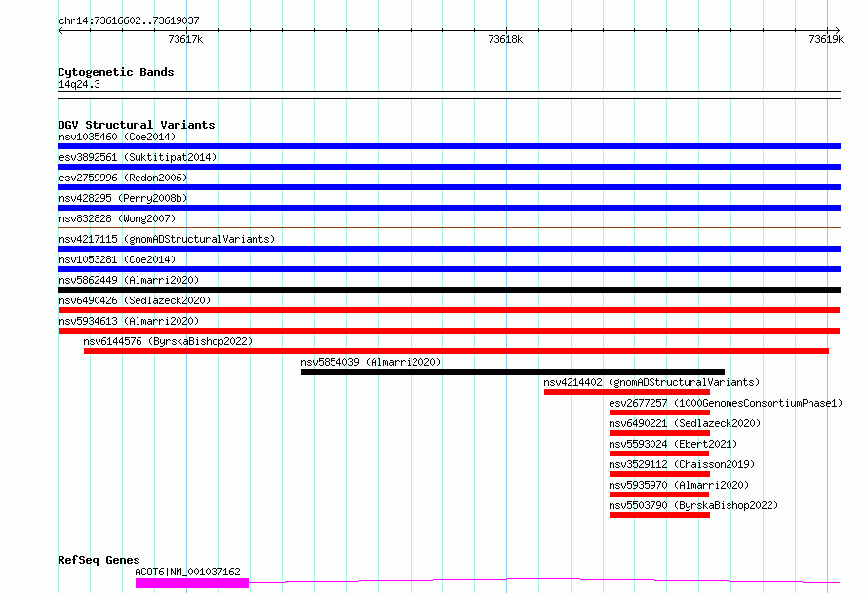Open the ACOT6|NM_001037162 gene label
This screenshot has height=593, width=868.
(187, 572)
